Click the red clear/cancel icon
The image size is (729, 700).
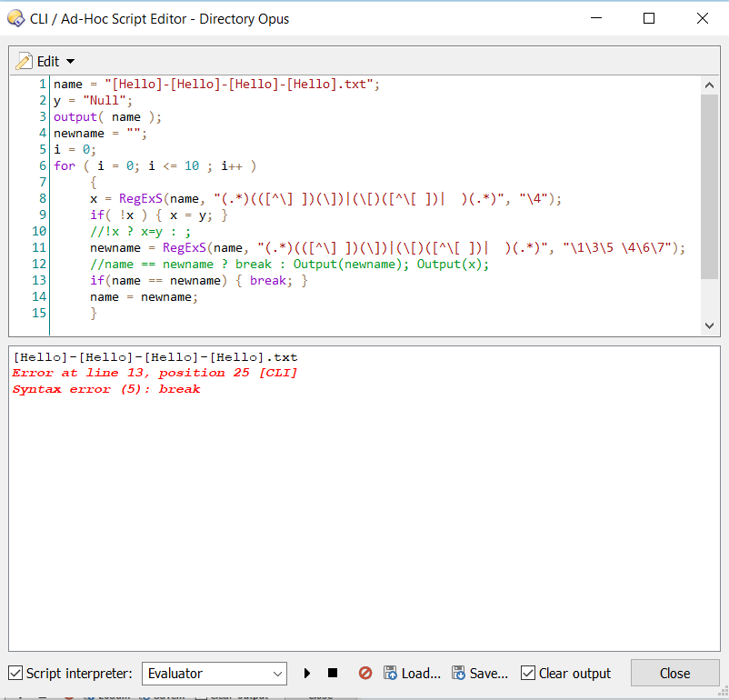[x=365, y=674]
